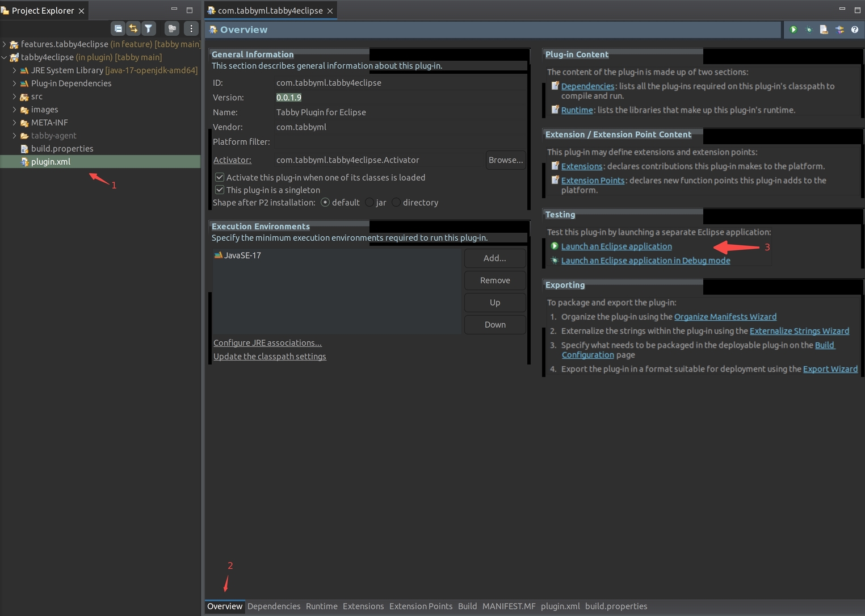Toggle Link with Editor in Project Explorer
The width and height of the screenshot is (865, 616).
click(x=133, y=28)
